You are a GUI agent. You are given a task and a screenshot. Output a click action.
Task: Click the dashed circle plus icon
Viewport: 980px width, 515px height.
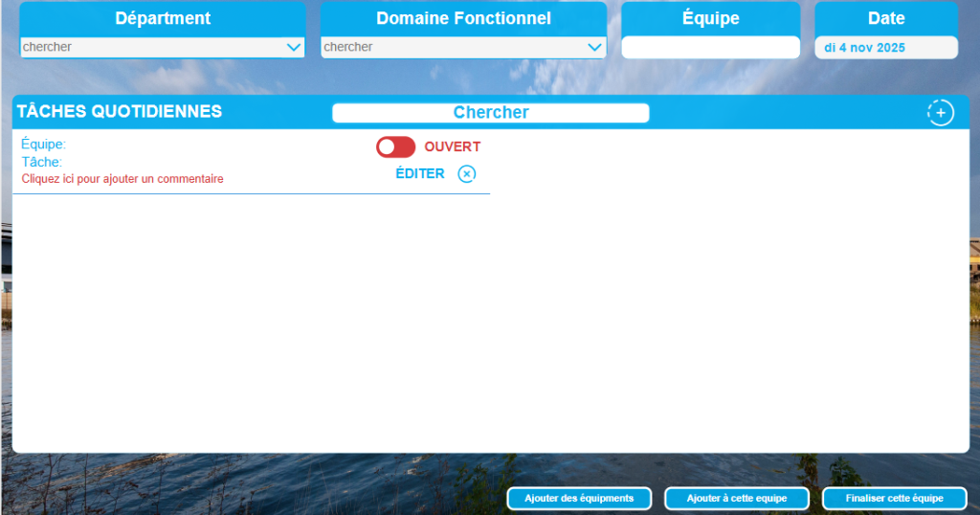click(940, 112)
